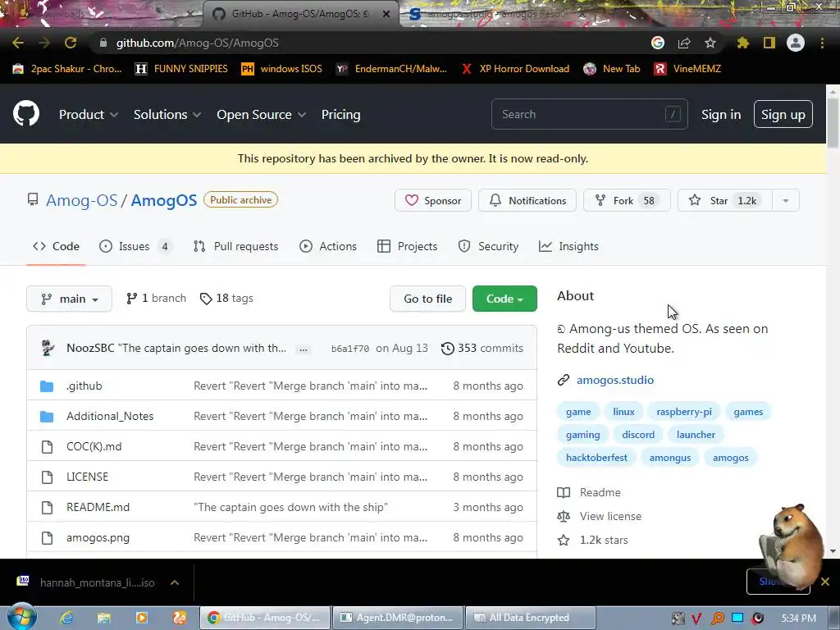Open the main branch selector
This screenshot has height=630, width=840.
coord(69,299)
